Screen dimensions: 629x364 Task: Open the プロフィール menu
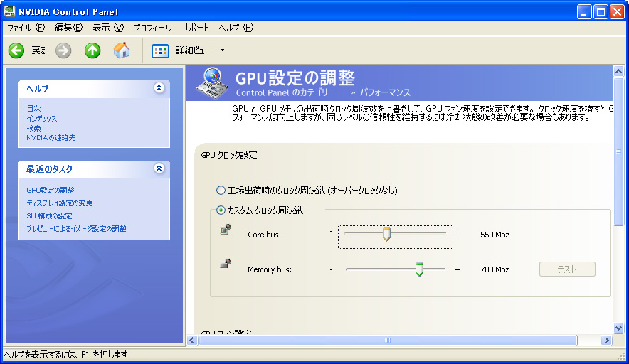[152, 28]
